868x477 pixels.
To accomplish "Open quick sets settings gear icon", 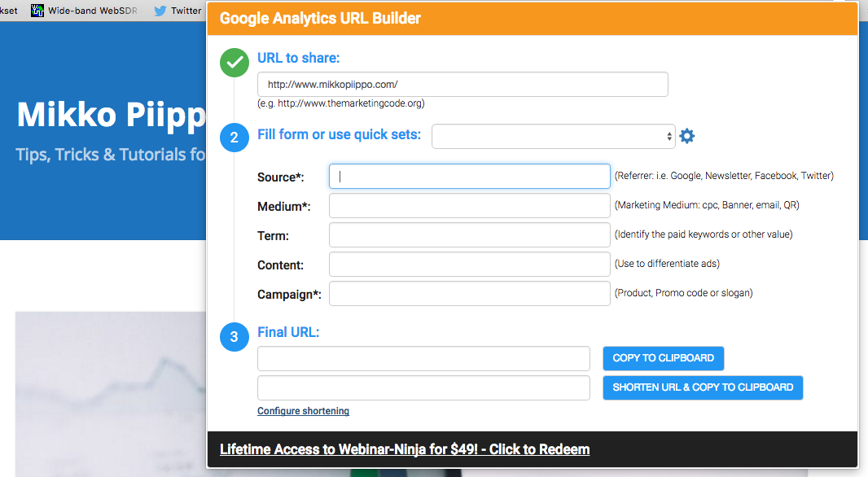I will click(687, 136).
